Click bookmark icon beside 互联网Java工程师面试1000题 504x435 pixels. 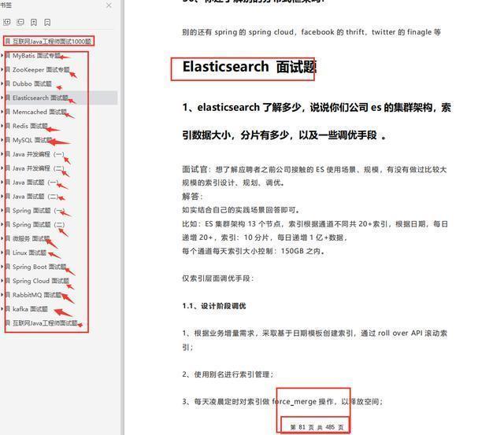(8, 42)
